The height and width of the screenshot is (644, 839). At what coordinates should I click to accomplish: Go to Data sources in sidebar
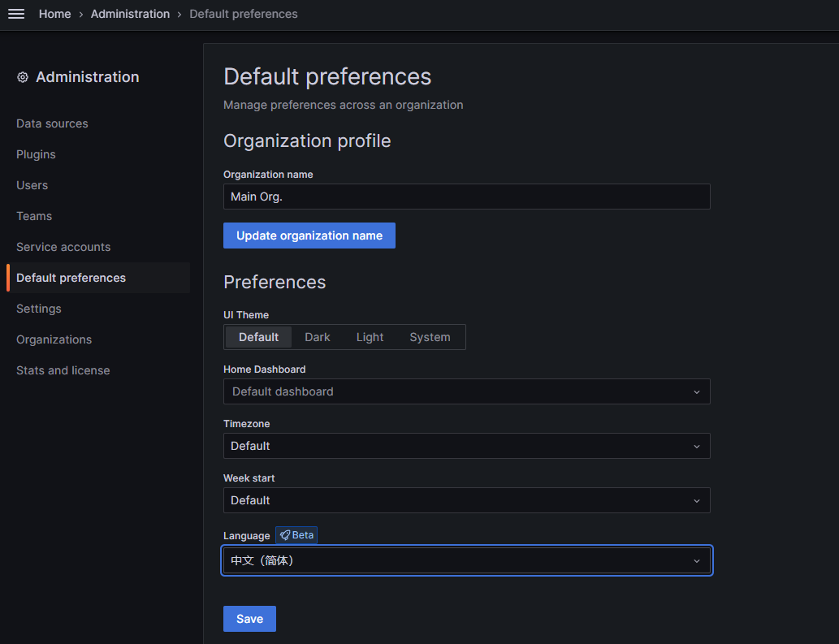(52, 123)
